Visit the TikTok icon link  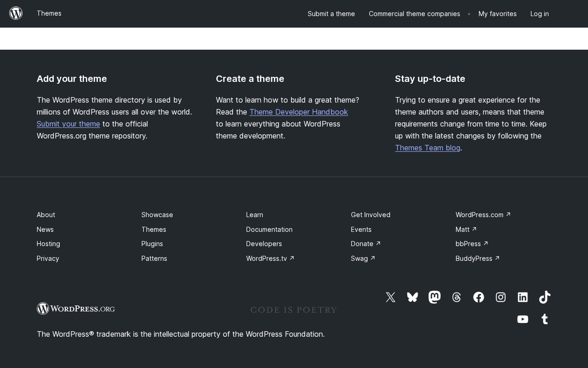[545, 297]
